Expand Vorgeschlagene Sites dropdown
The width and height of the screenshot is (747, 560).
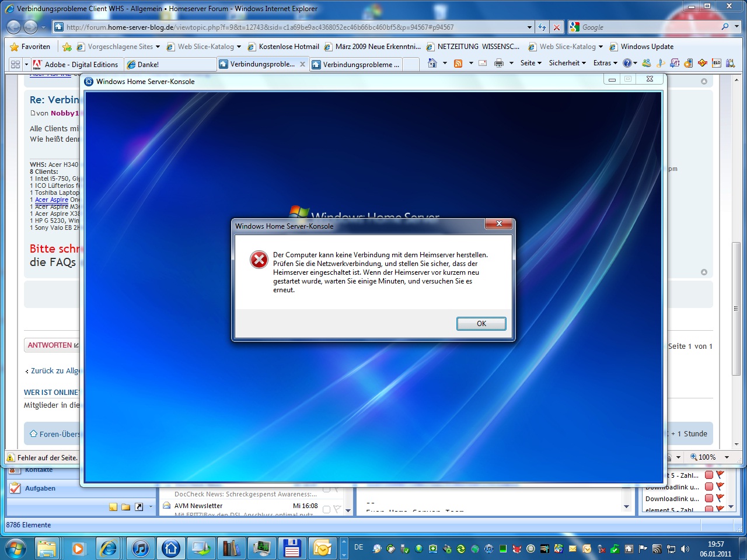pos(158,47)
